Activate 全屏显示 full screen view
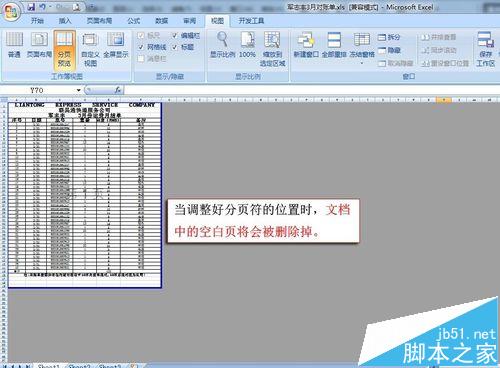Viewport: 500px width, 368px height. (x=116, y=45)
